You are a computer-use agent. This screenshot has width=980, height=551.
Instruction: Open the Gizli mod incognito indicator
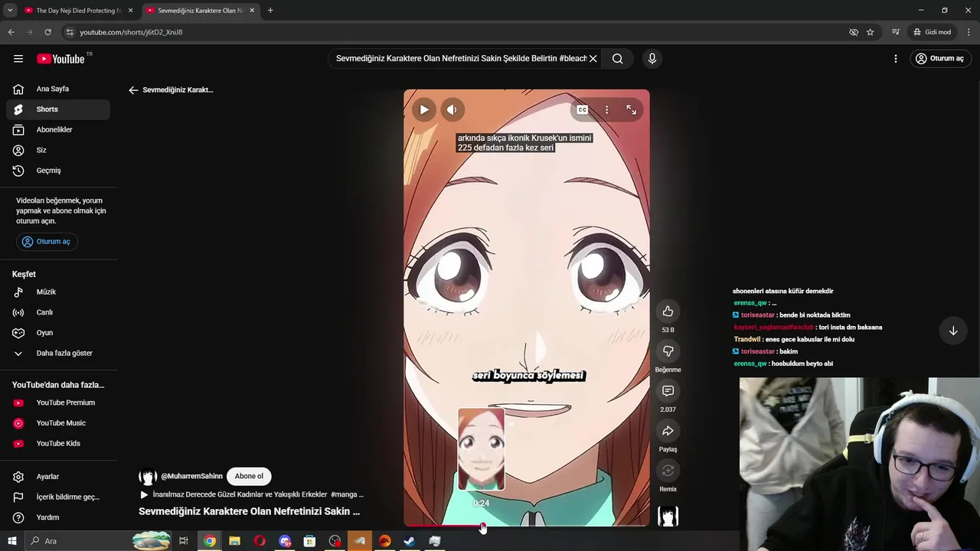932,32
